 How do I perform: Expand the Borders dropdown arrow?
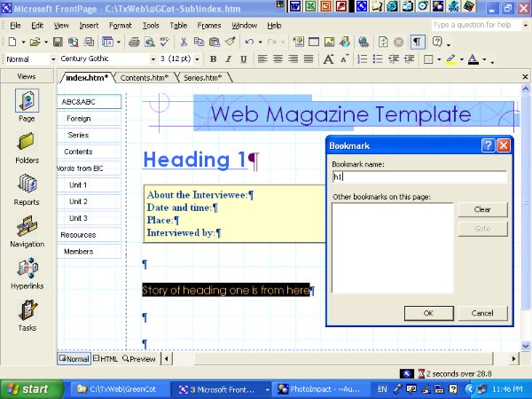coord(439,59)
